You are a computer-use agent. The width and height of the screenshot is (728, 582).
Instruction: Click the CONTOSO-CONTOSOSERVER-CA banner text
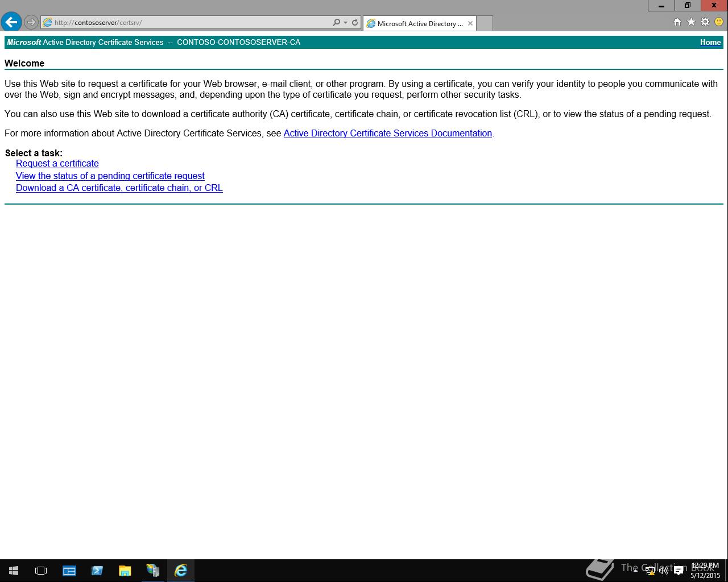click(x=239, y=42)
